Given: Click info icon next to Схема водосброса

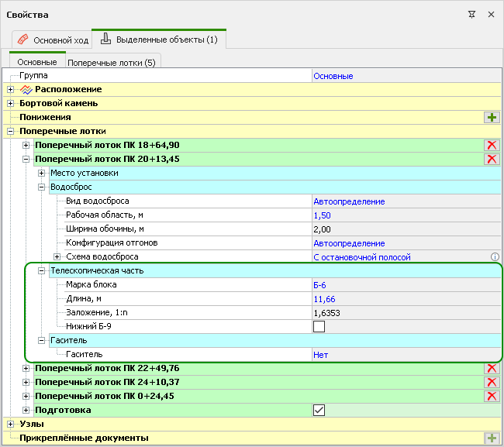Looking at the screenshot, I should click(x=494, y=257).
